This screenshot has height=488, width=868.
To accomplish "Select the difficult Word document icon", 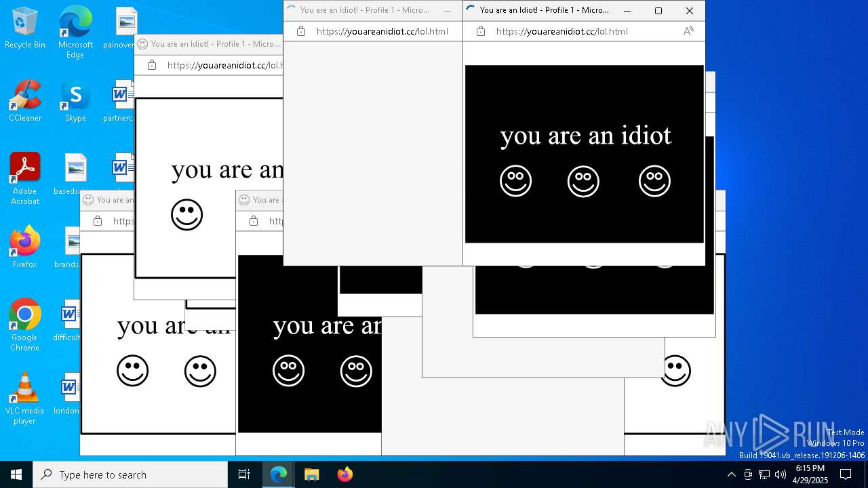I will tap(68, 321).
